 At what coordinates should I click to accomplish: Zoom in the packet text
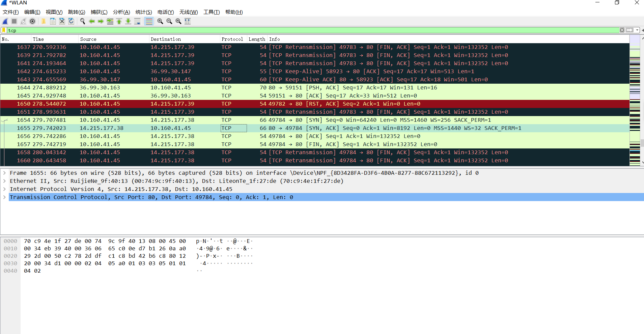click(x=160, y=21)
